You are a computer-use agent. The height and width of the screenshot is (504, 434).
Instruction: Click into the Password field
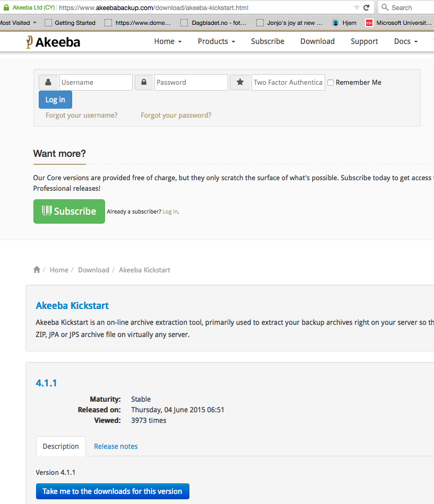coord(191,82)
